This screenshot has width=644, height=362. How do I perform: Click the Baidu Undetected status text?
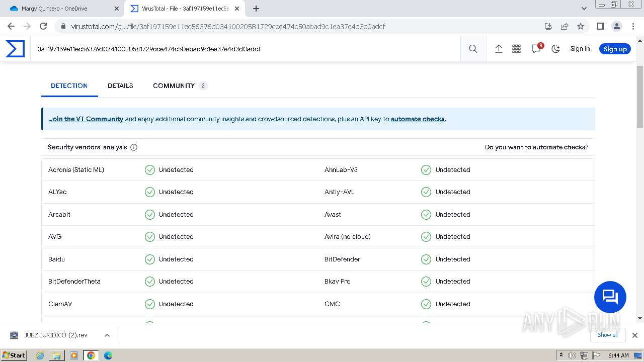176,259
